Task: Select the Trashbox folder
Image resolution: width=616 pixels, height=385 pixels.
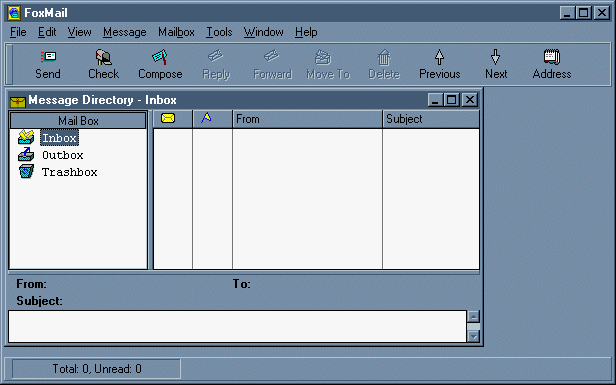Action: pos(69,172)
